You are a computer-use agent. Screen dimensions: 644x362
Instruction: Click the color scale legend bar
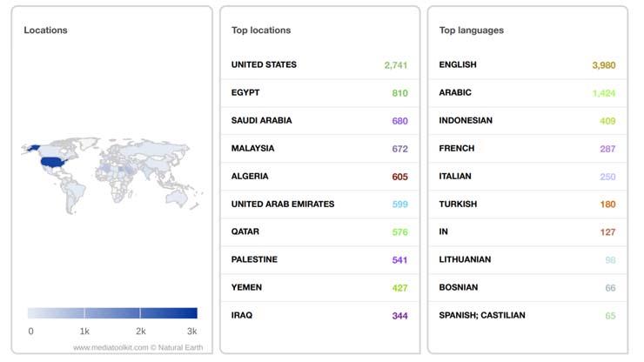pyautogui.click(x=112, y=313)
